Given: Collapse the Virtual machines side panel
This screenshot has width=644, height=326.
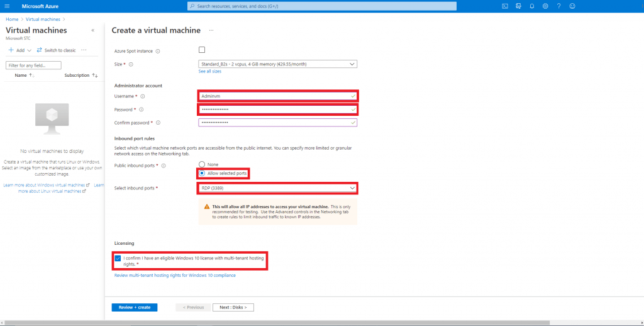Looking at the screenshot, I should click(x=93, y=30).
